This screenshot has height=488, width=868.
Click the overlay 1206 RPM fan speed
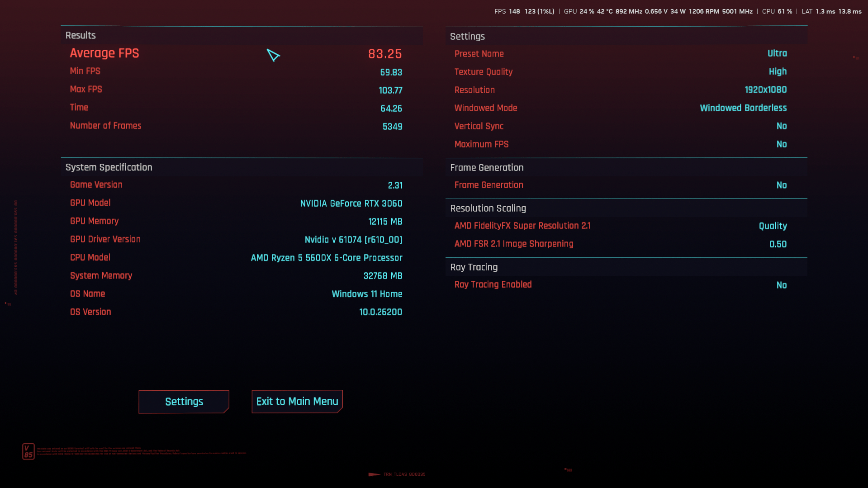tap(704, 11)
